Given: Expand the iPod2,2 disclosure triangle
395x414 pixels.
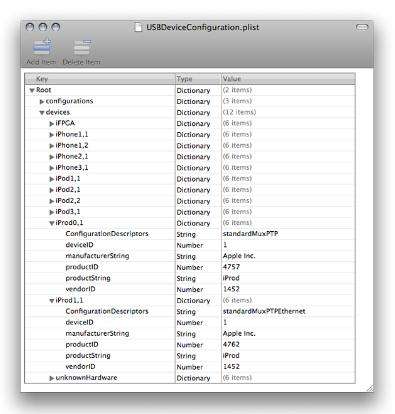Looking at the screenshot, I should pos(52,201).
